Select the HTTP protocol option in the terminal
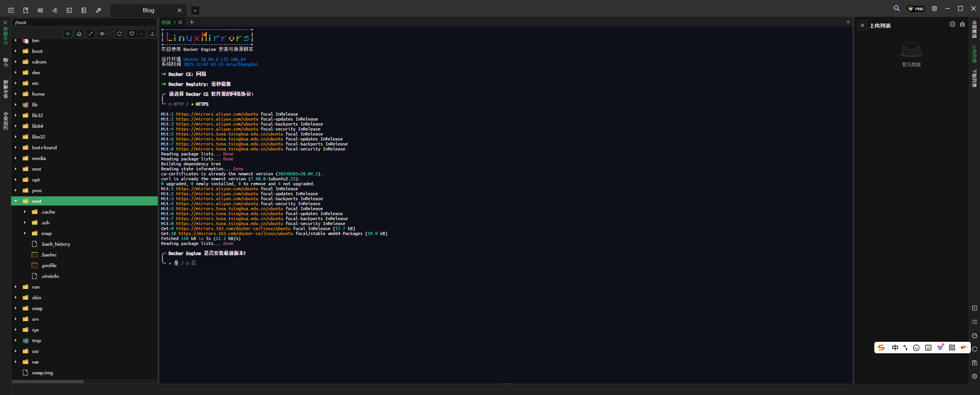 coord(176,104)
